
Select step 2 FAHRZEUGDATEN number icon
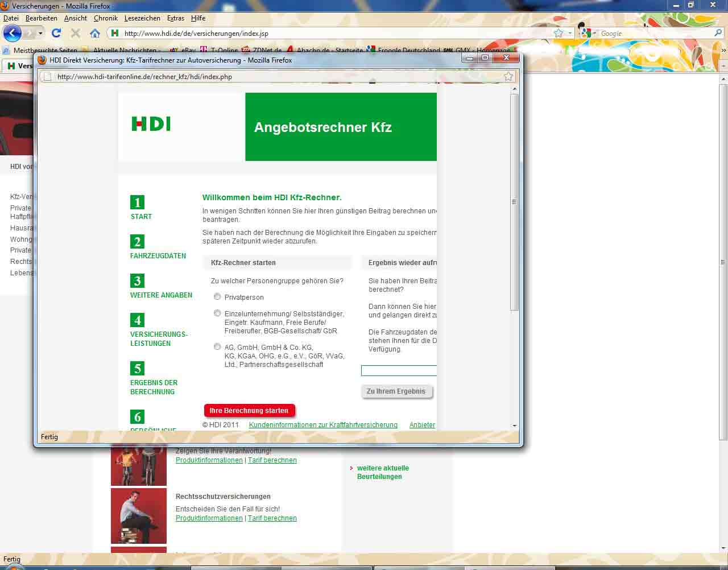[137, 242]
